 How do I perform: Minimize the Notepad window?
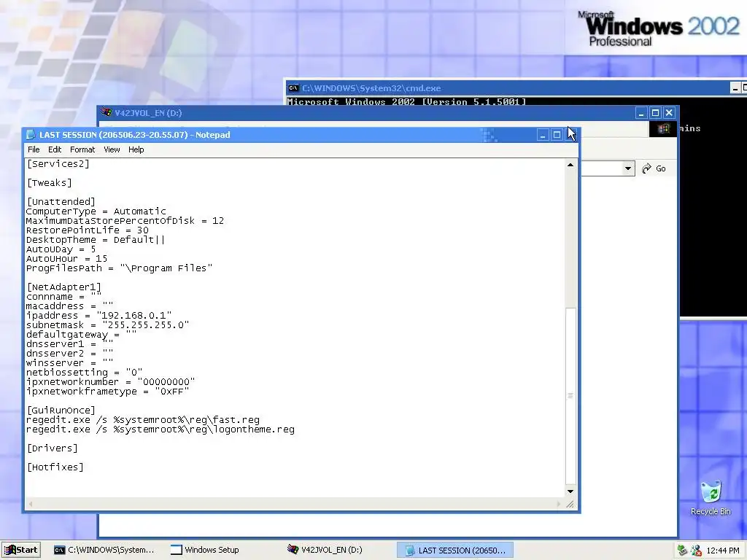[543, 135]
